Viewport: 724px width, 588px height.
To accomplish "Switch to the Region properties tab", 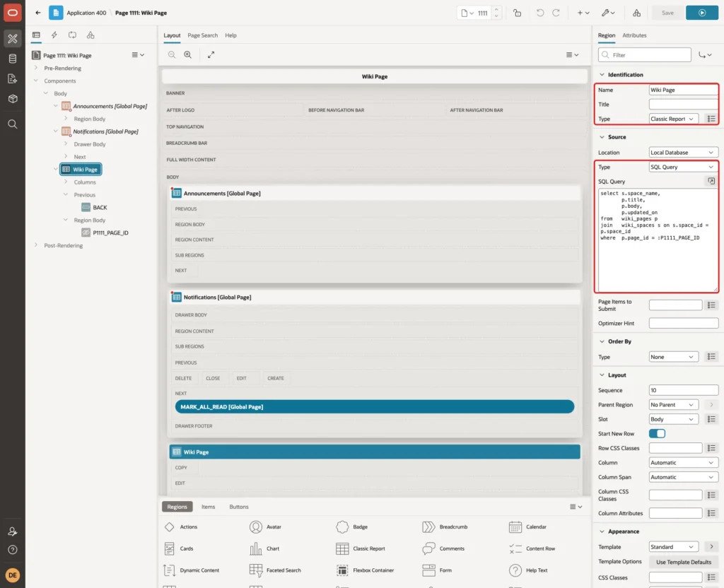I will [x=606, y=35].
